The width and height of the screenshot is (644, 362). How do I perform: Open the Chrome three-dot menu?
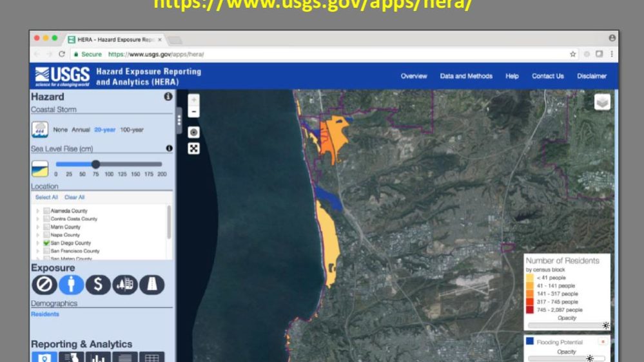pos(612,54)
